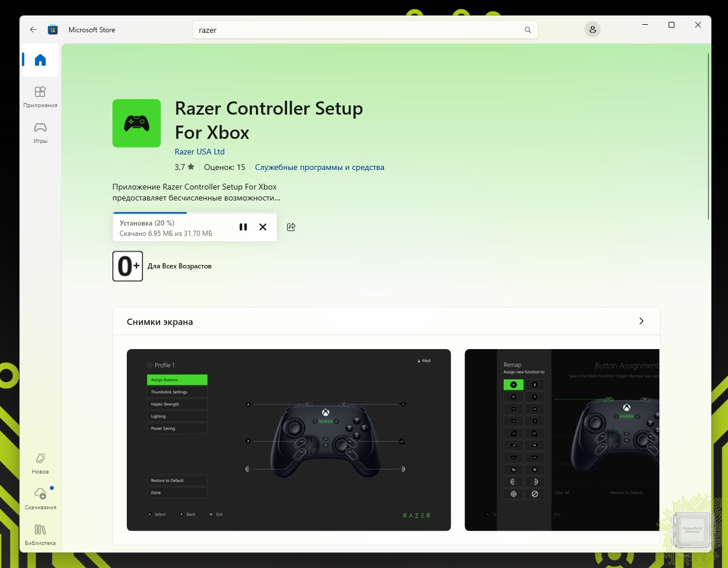Open the Home page in sidebar
This screenshot has width=728, height=568.
[40, 60]
